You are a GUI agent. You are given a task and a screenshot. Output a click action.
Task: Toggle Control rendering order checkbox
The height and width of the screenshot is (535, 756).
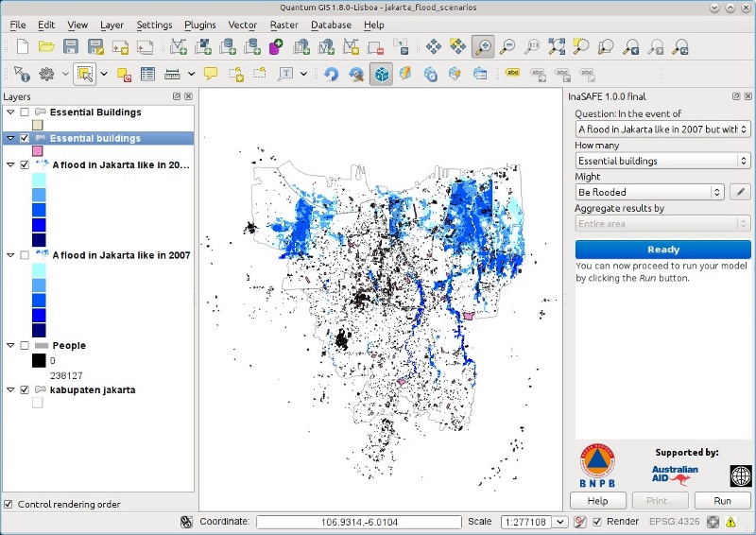[9, 504]
